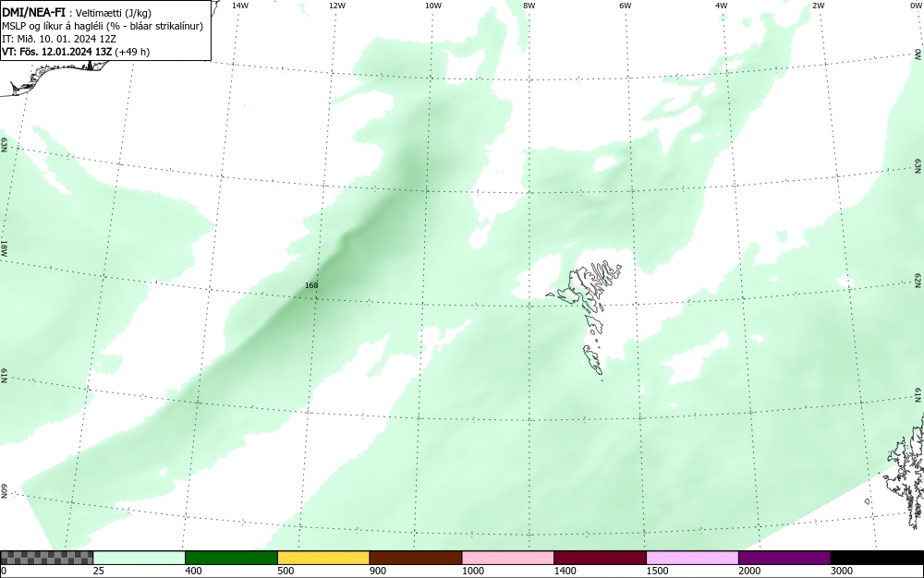The height and width of the screenshot is (578, 924).
Task: Click the '62N' label on right edge
Action: [918, 282]
